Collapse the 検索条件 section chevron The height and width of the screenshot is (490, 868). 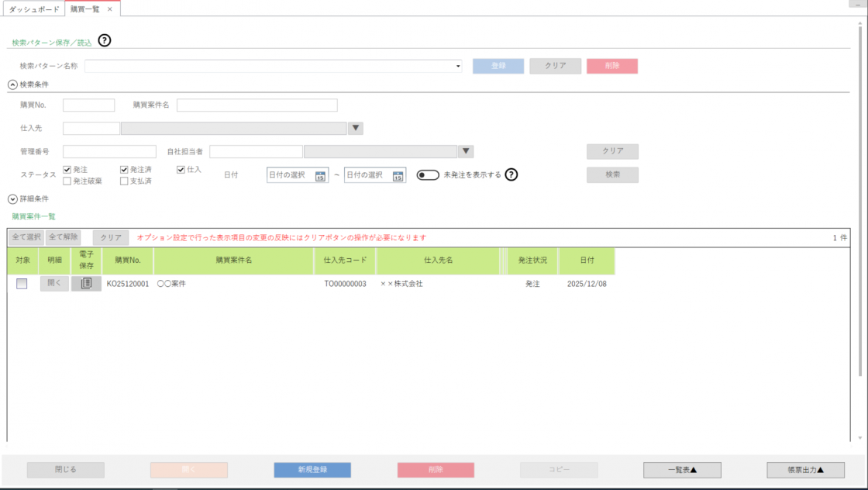[12, 85]
